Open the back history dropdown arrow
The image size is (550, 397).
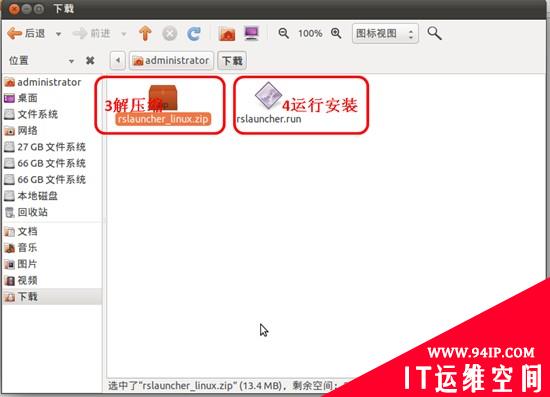pos(58,34)
